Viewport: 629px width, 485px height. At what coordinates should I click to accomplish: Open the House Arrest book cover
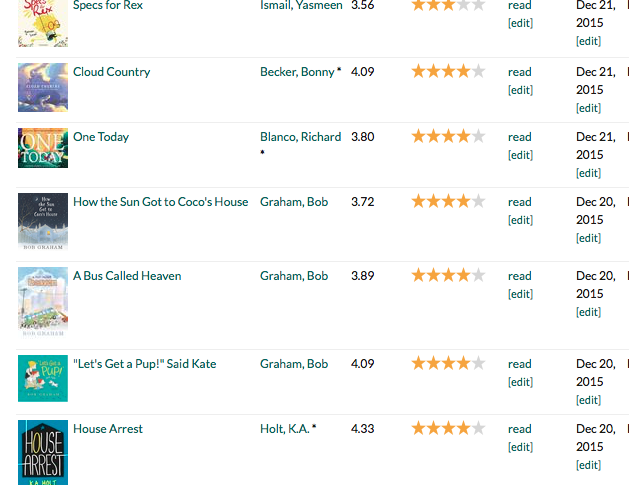43,453
